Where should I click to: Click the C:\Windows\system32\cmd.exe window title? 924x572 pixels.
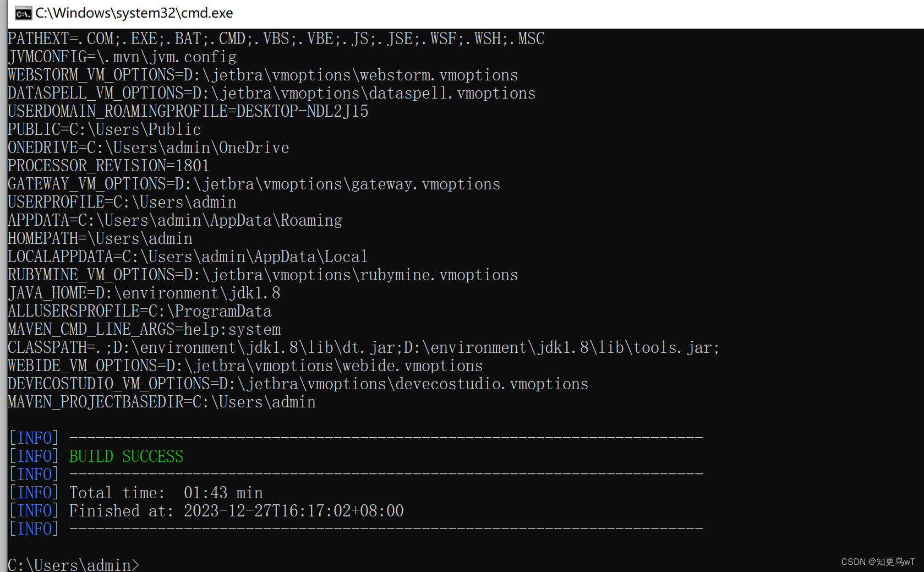134,13
